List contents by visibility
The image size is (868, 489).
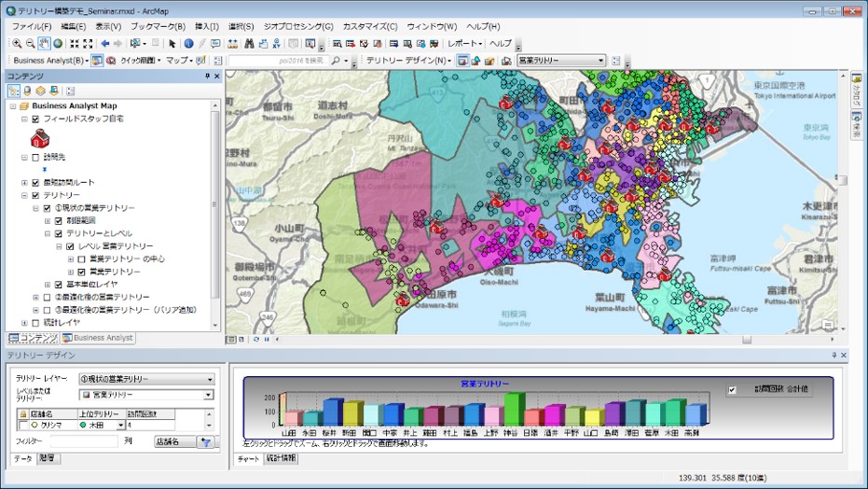pyautogui.click(x=40, y=91)
